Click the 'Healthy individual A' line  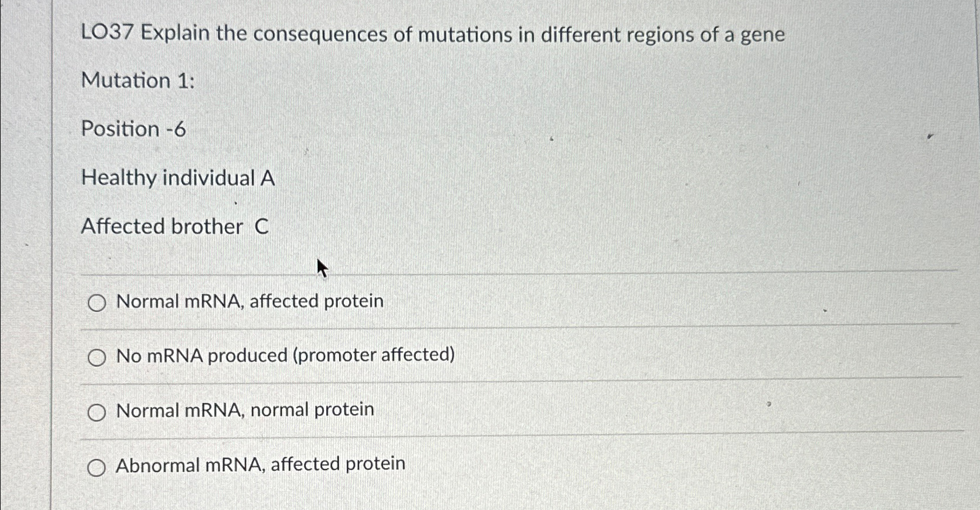(x=178, y=178)
